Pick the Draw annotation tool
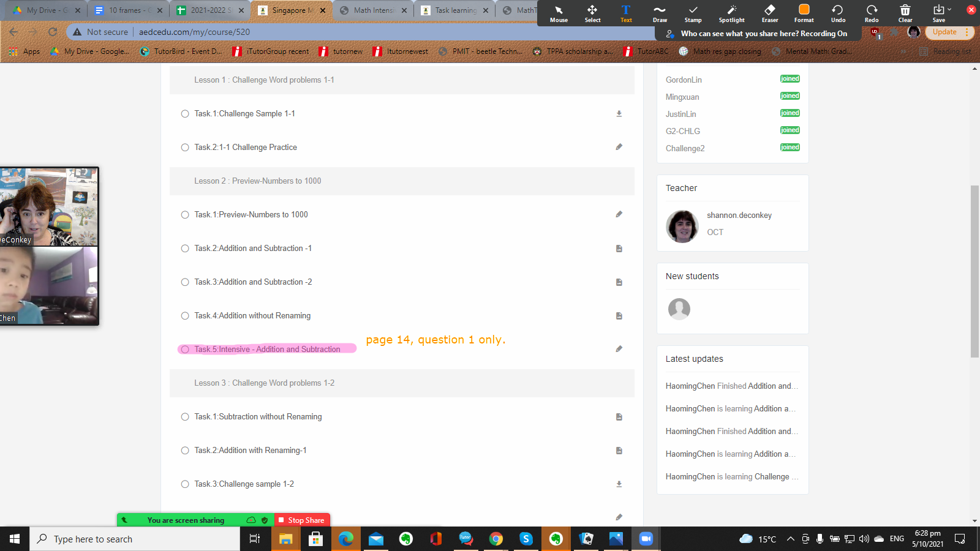980x551 pixels. click(660, 13)
